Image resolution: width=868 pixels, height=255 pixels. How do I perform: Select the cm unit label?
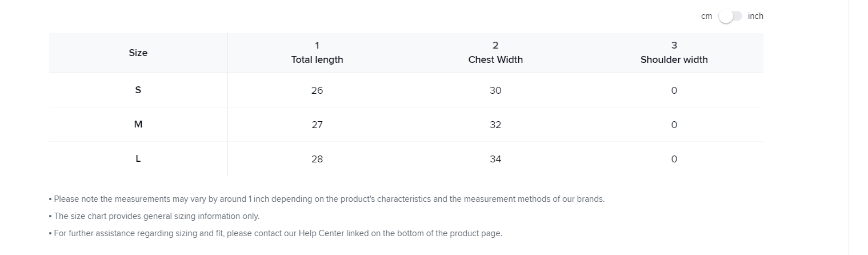[x=706, y=17]
